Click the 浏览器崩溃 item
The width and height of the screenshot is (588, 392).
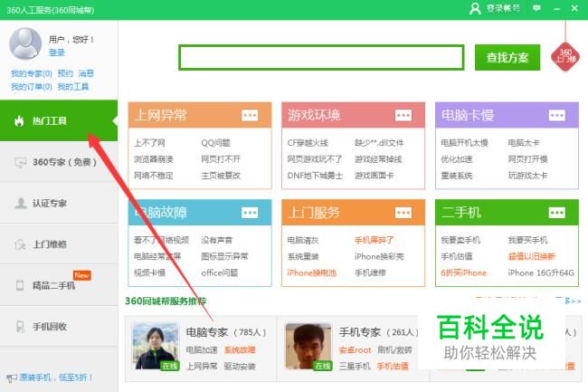pos(154,159)
